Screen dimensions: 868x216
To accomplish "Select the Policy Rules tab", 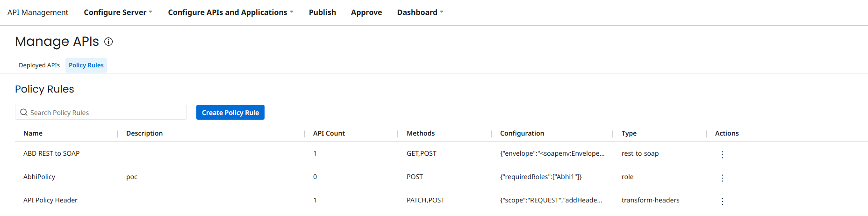I will [86, 65].
